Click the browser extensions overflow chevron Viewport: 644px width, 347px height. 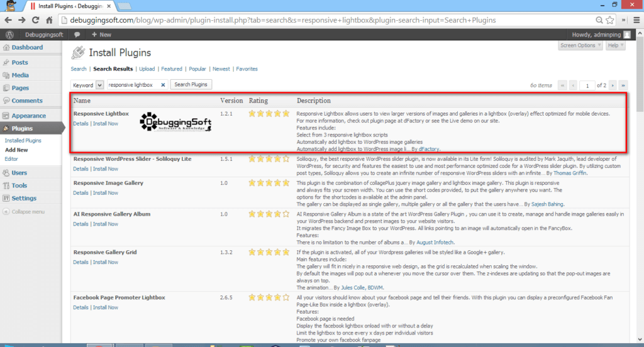pos(623,20)
